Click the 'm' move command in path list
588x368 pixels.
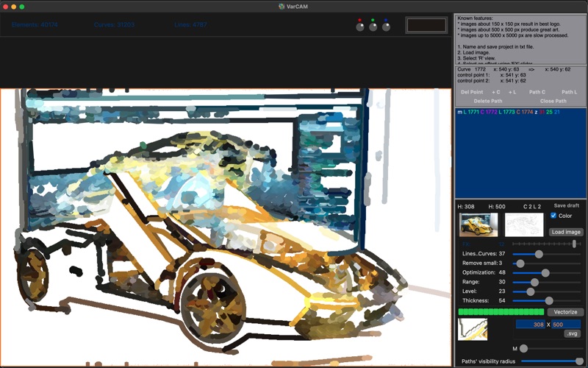pyautogui.click(x=460, y=112)
